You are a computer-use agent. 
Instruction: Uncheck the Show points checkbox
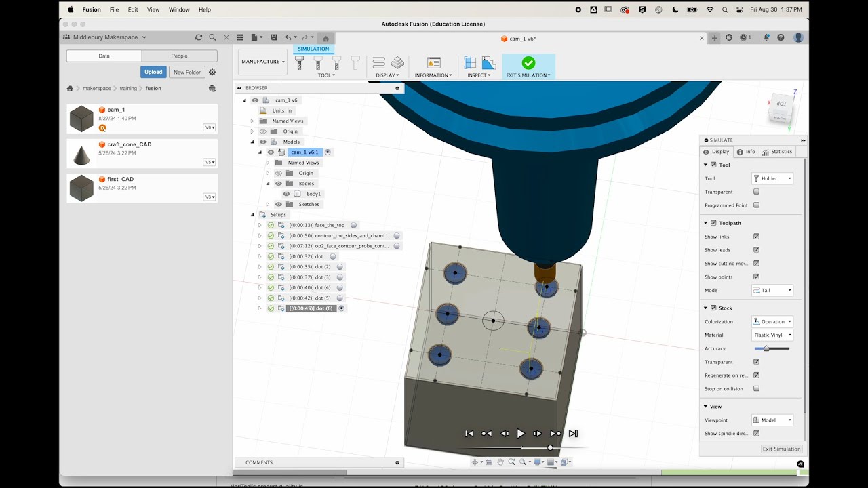(x=756, y=277)
